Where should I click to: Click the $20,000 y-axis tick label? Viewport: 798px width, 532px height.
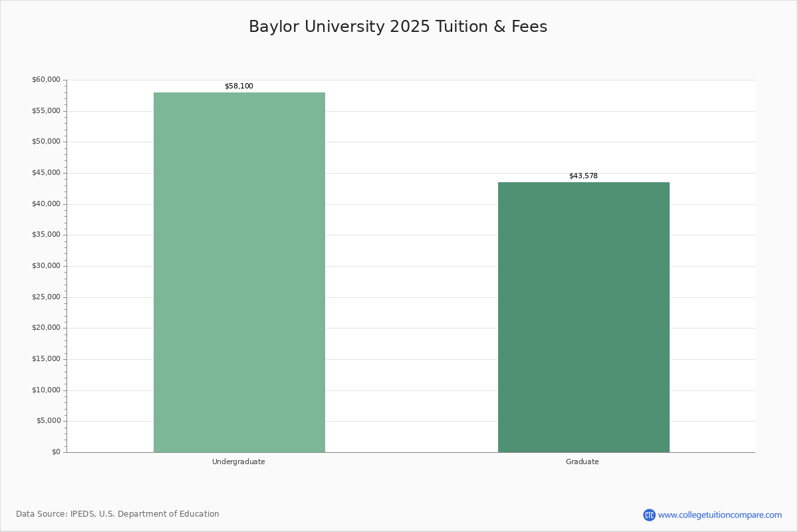tap(46, 328)
